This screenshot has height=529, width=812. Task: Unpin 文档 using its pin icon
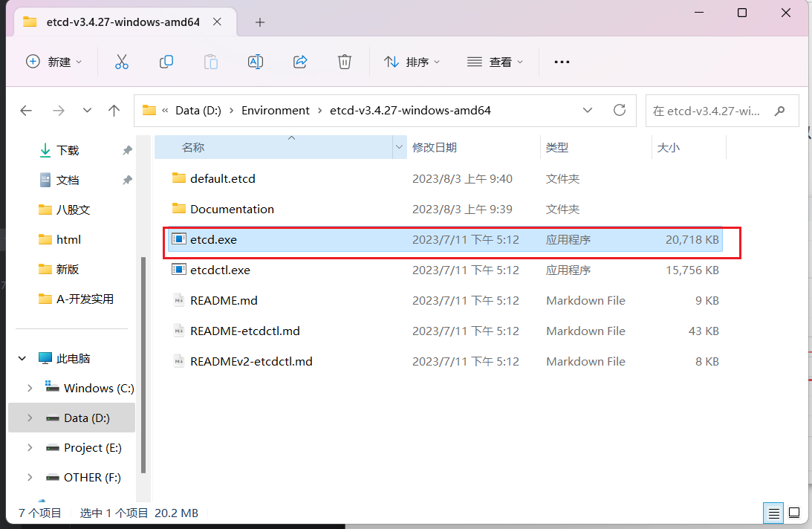tap(127, 180)
